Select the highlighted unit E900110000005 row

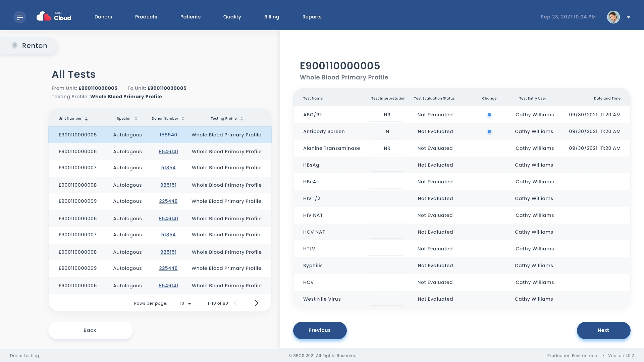pyautogui.click(x=160, y=135)
